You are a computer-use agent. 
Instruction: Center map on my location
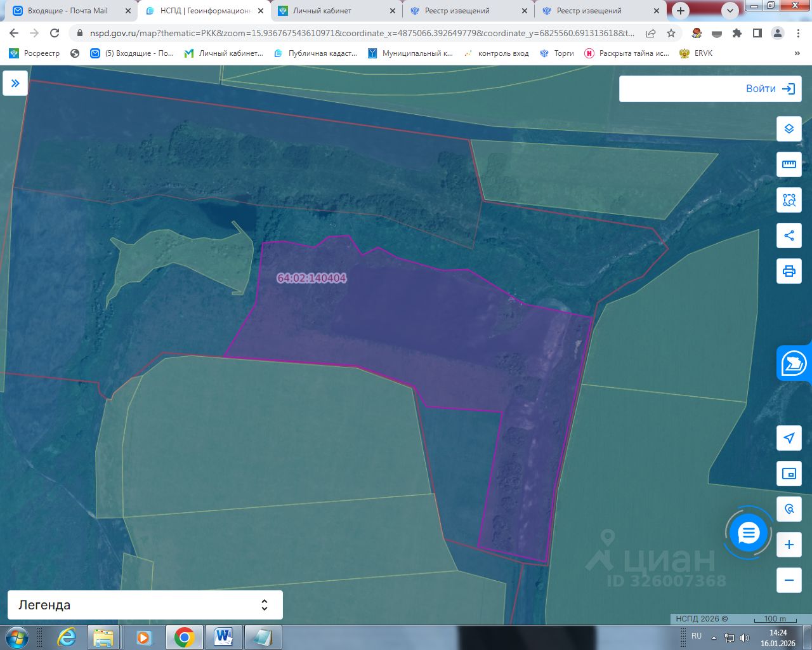pyautogui.click(x=789, y=438)
